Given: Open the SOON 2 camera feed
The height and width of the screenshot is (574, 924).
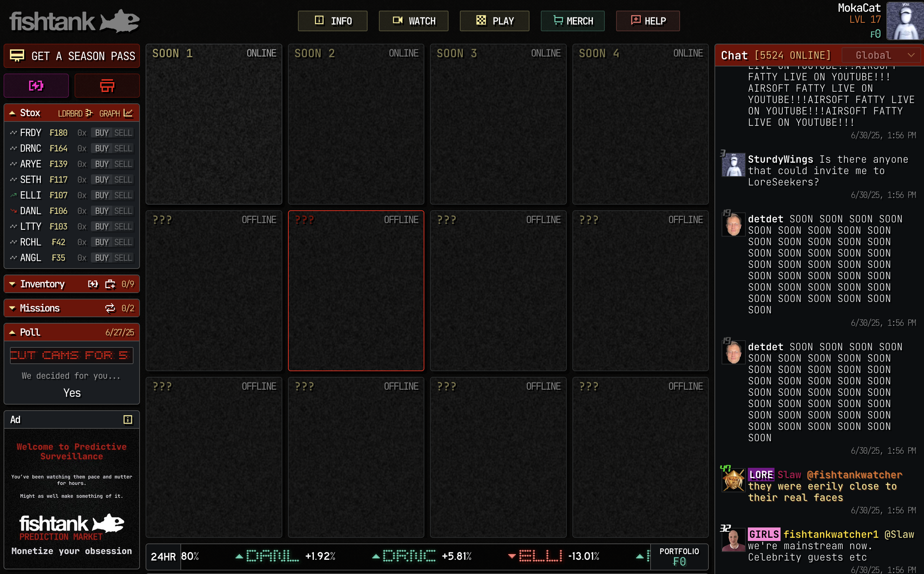Looking at the screenshot, I should [x=356, y=124].
